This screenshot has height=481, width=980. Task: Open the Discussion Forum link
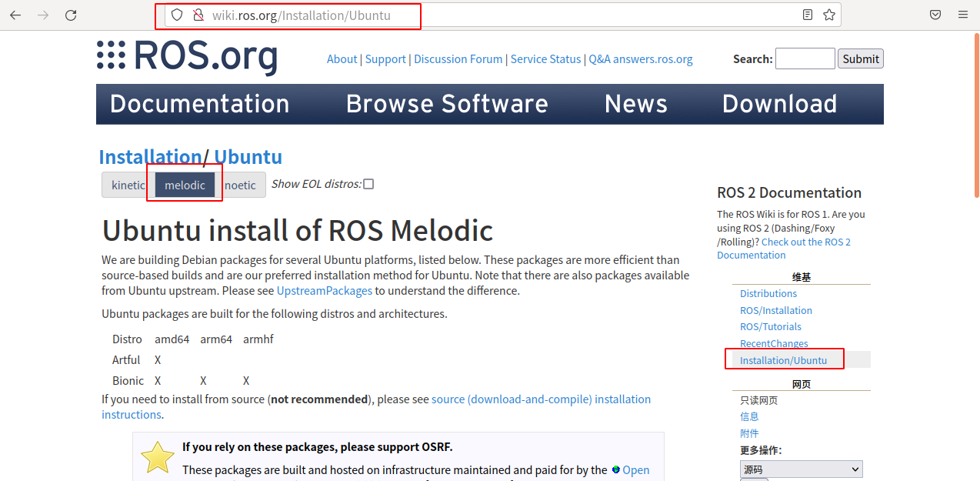click(x=458, y=59)
